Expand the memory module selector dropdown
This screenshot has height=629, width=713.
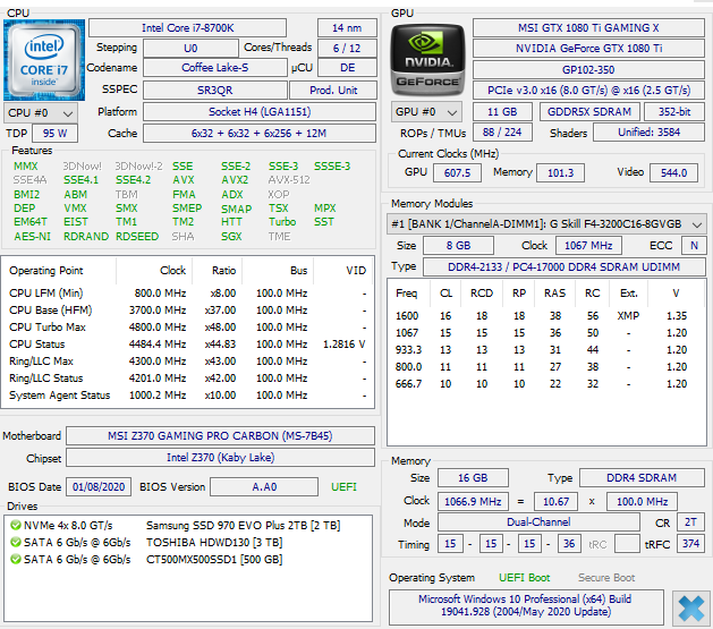(x=546, y=224)
